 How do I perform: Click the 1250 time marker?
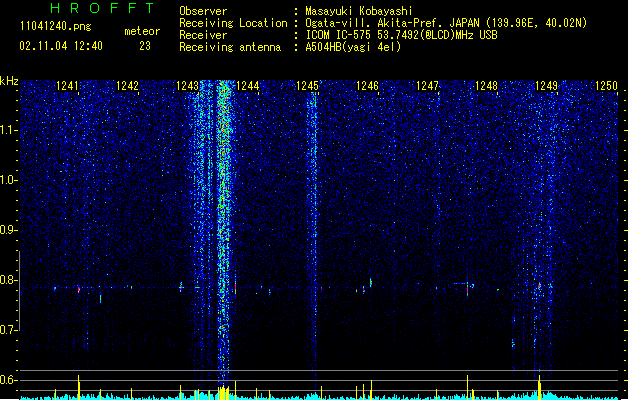point(606,85)
